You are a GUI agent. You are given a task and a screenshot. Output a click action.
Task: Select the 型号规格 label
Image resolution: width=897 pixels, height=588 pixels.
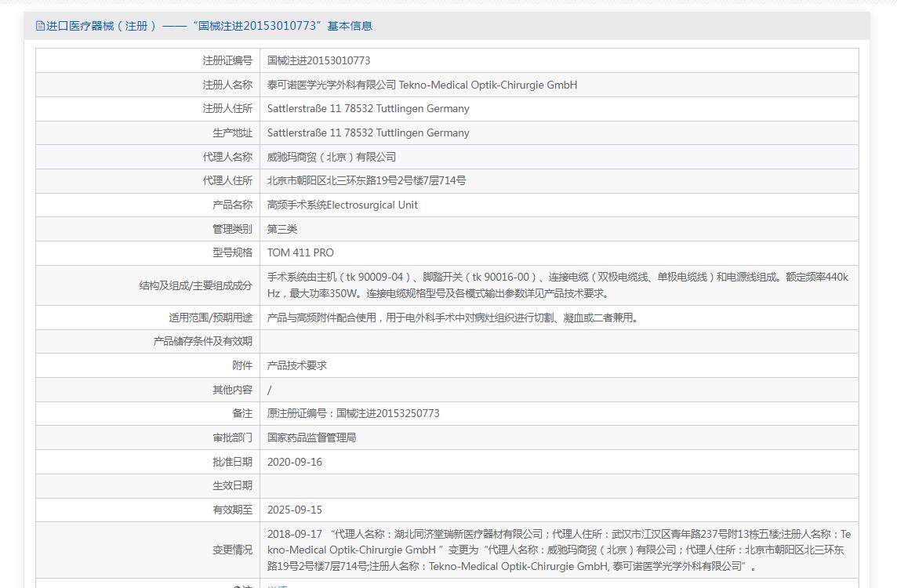click(232, 252)
